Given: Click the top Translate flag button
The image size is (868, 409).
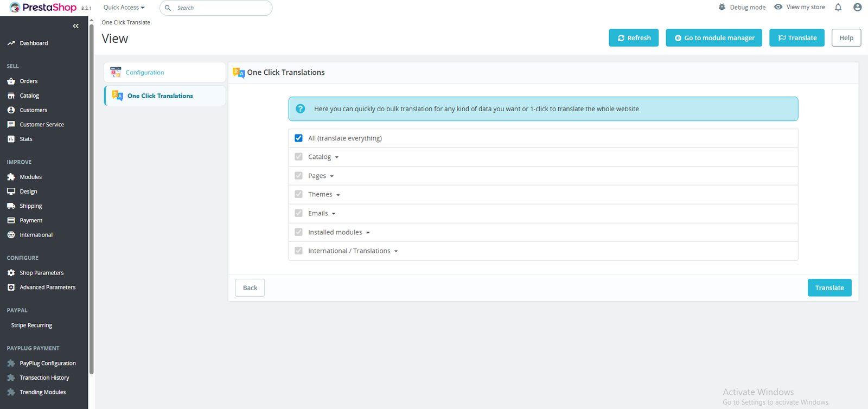Looking at the screenshot, I should coord(797,38).
